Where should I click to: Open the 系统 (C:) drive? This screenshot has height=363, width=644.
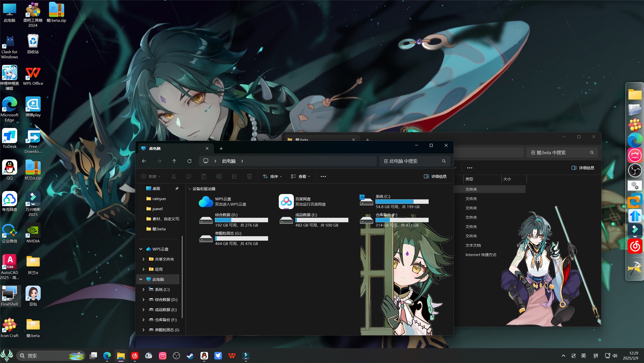tap(366, 201)
